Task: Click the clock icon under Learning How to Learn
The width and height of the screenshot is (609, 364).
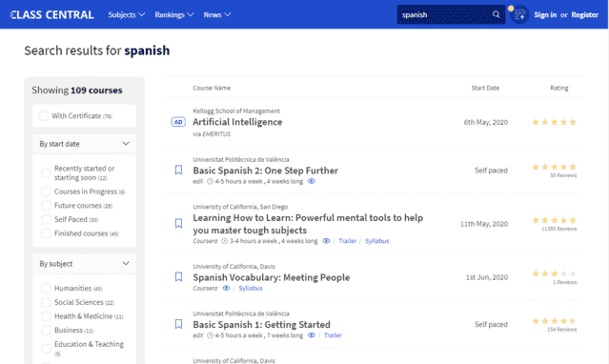Action: (225, 241)
